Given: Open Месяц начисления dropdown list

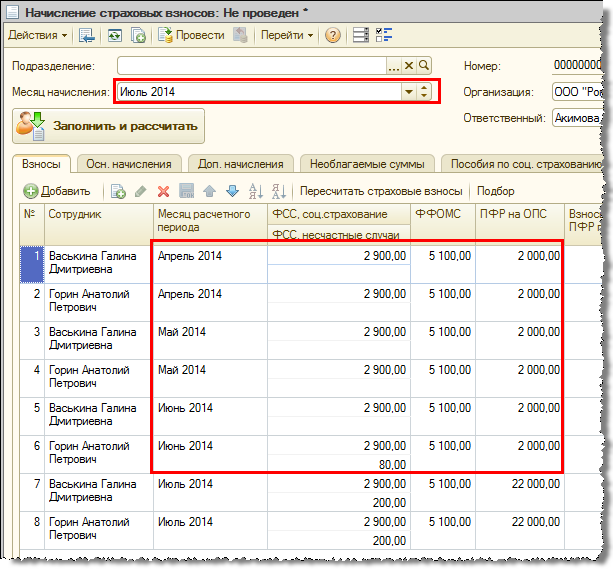Looking at the screenshot, I should 408,92.
